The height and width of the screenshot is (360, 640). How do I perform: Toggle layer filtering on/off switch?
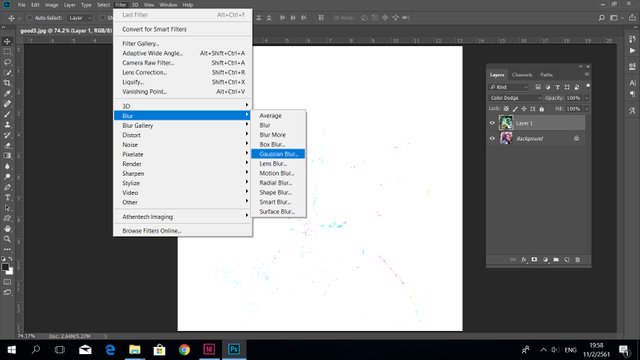coord(588,86)
